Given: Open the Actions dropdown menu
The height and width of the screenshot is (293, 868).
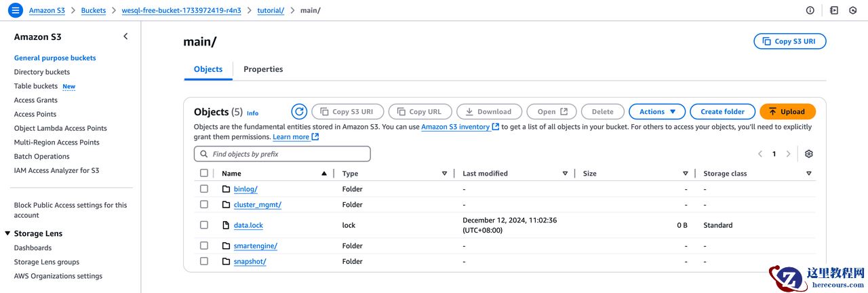Looking at the screenshot, I should coord(657,112).
